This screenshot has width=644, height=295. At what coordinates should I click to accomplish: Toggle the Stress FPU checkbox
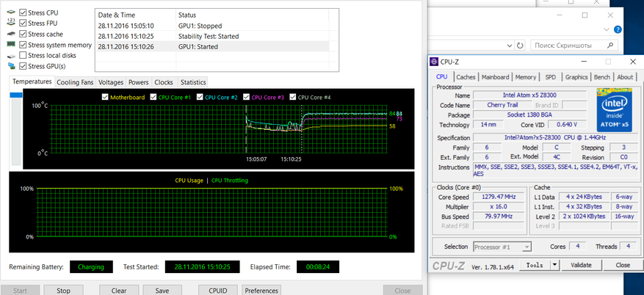(x=23, y=23)
